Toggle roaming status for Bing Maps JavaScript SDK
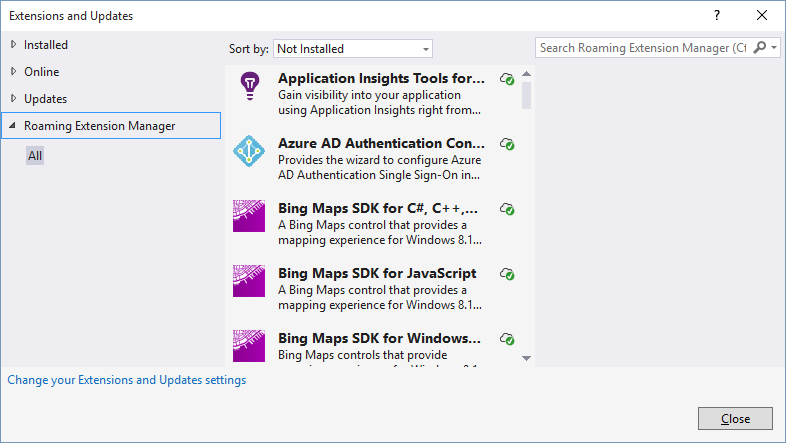The image size is (786, 443). coord(507,274)
